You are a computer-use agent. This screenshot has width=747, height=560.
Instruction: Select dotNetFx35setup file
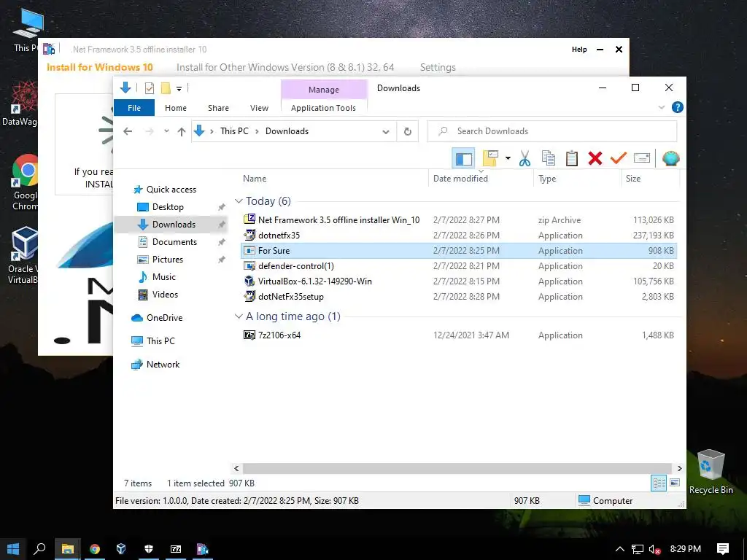coord(290,297)
